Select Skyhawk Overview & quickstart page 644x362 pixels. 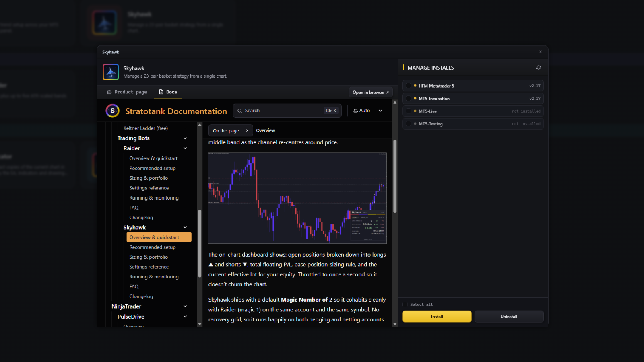(159, 237)
